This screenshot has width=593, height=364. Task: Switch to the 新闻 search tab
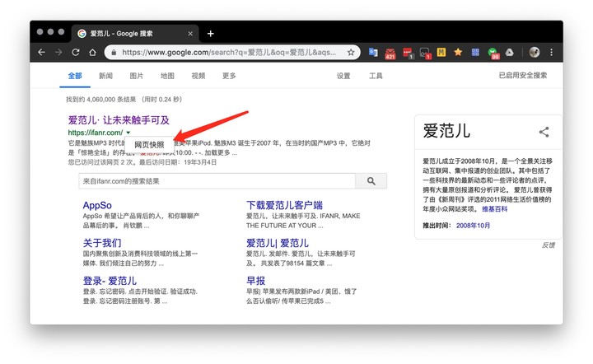click(x=105, y=76)
